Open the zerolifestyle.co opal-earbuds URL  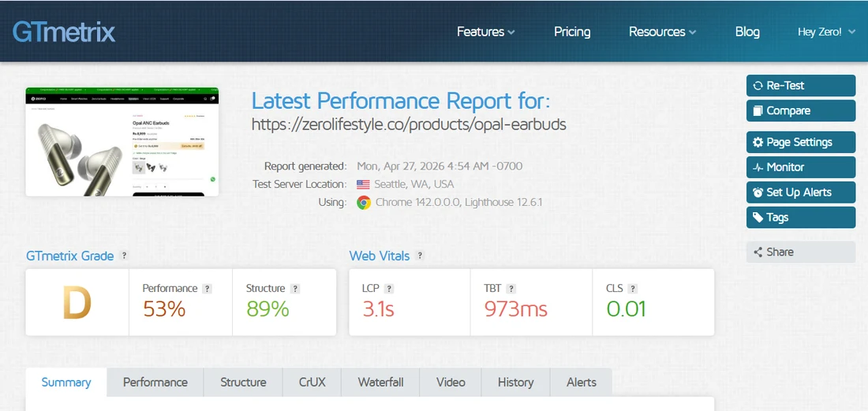click(x=409, y=125)
